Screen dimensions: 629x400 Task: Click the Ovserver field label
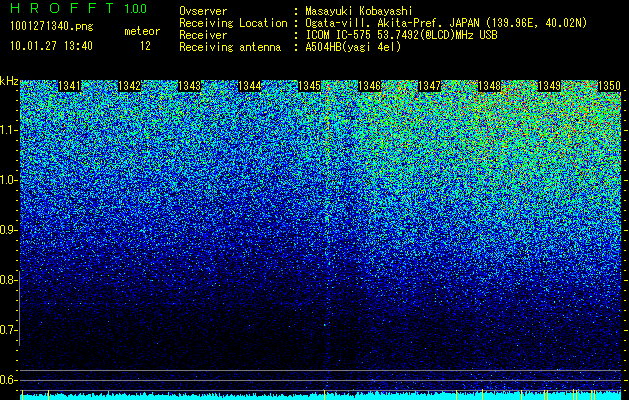pos(203,11)
